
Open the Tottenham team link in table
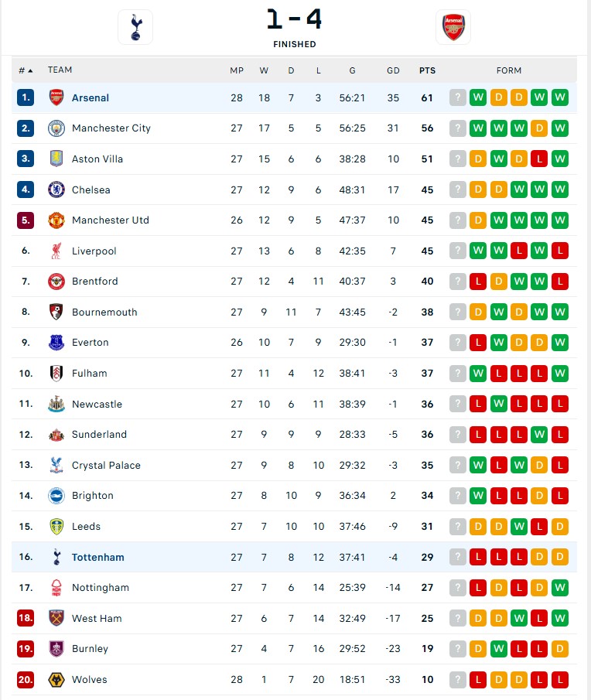pyautogui.click(x=97, y=557)
